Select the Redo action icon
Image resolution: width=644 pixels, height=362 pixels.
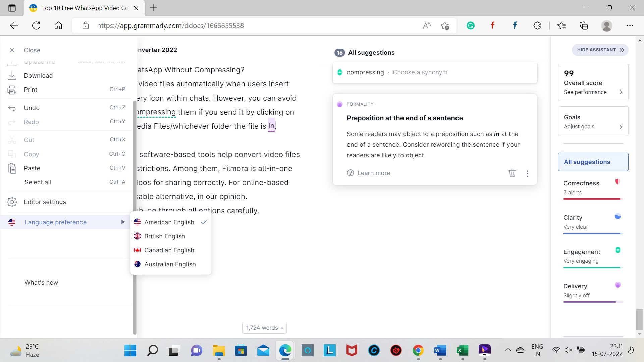click(x=12, y=122)
